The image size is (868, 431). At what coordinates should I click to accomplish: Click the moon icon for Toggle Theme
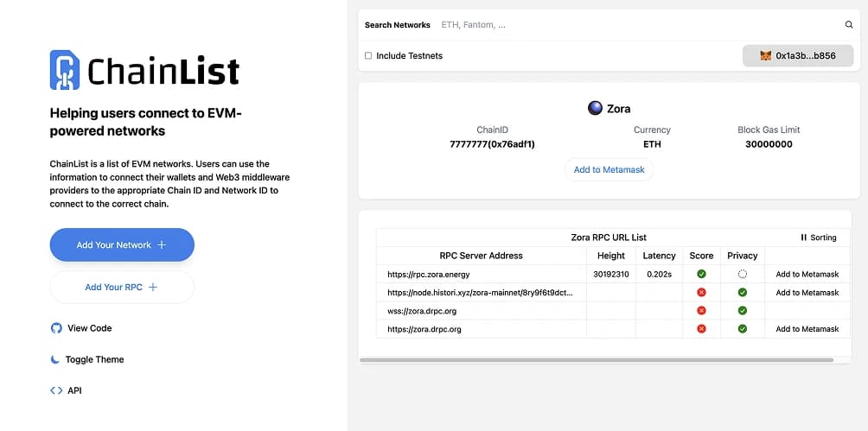point(54,359)
